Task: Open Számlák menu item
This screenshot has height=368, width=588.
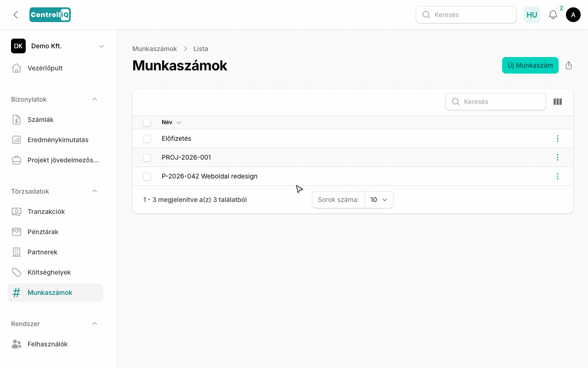Action: pos(55,120)
